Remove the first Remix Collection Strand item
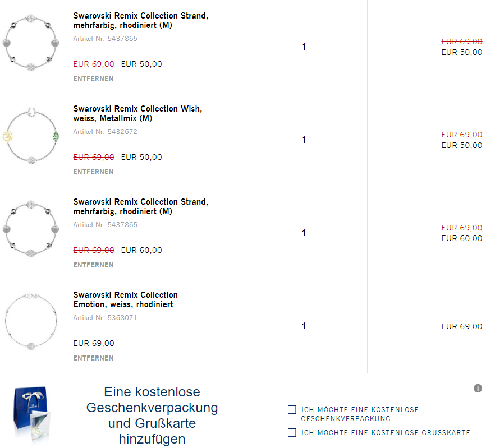486x448 pixels. [93, 79]
